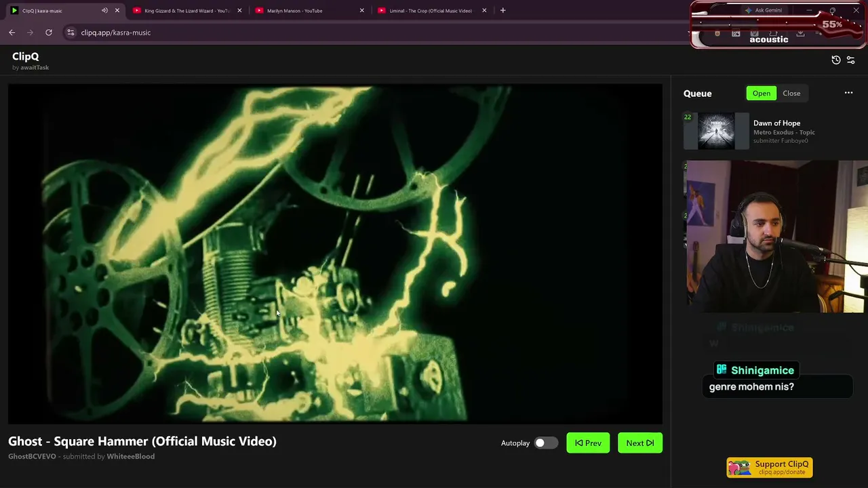Mute the ClipQ tab audio
Viewport: 868px width, 488px height.
pyautogui.click(x=104, y=11)
